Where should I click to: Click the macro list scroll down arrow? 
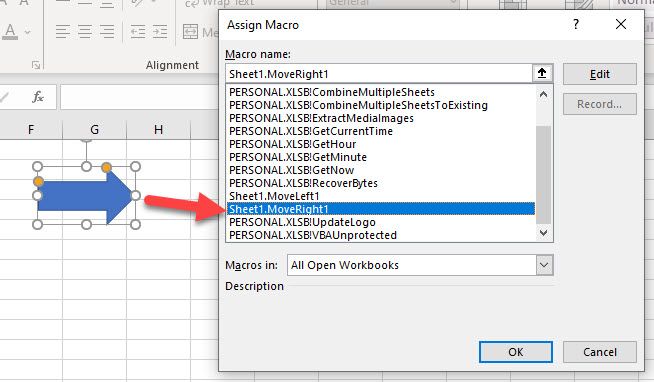click(x=543, y=233)
